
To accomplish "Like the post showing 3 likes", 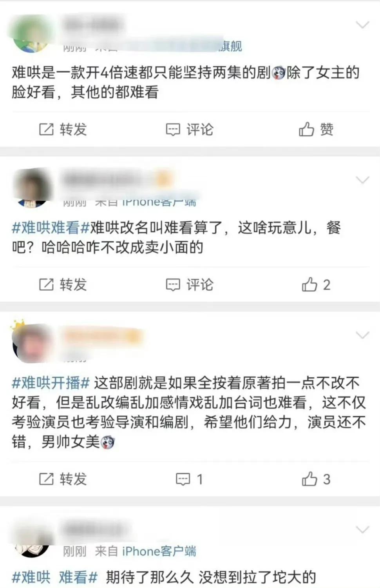I will pyautogui.click(x=316, y=479).
